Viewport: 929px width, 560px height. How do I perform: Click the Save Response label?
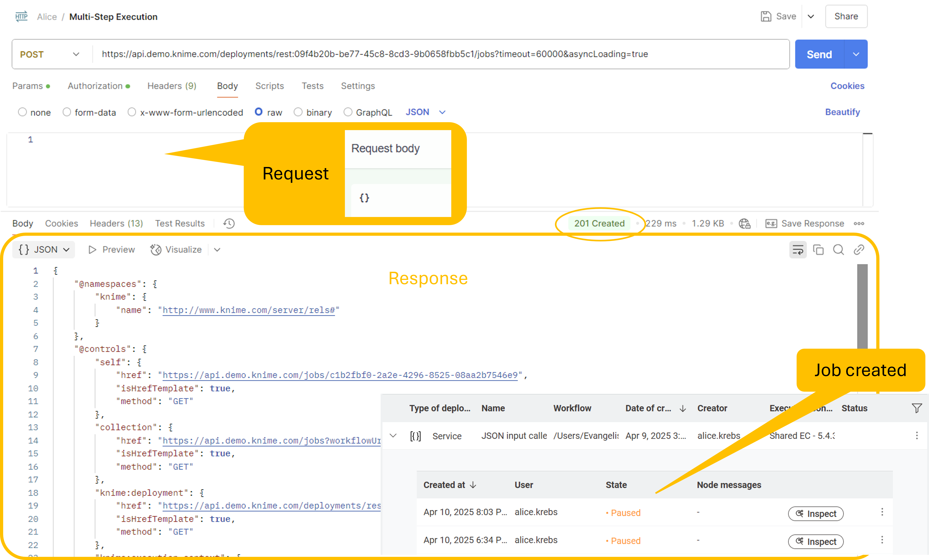point(812,224)
